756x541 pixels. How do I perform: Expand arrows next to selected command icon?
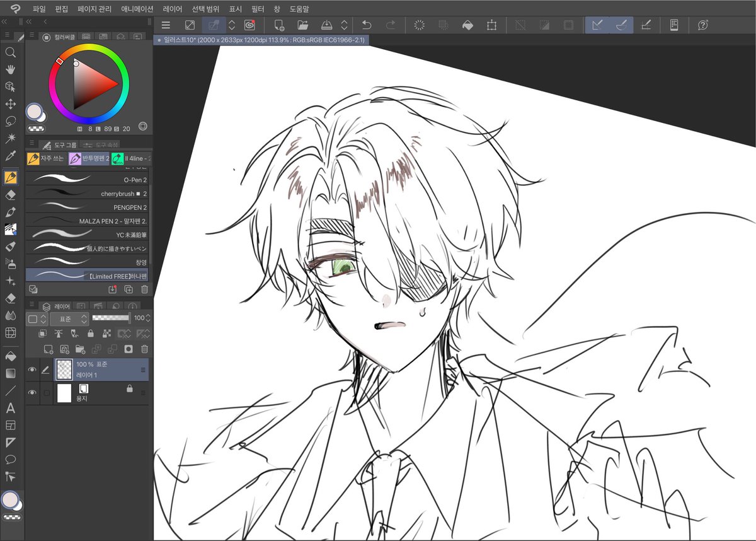tap(231, 25)
